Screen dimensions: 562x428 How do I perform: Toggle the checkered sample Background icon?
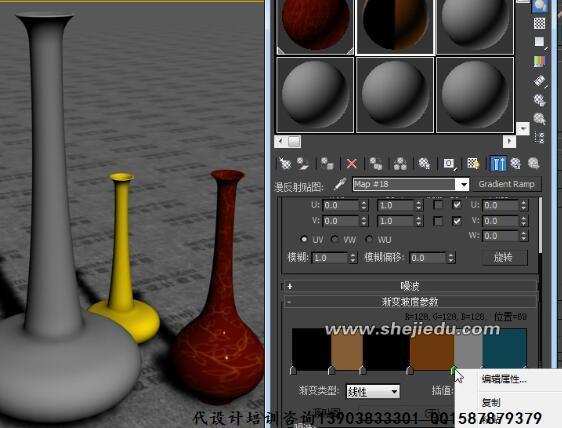tap(539, 23)
